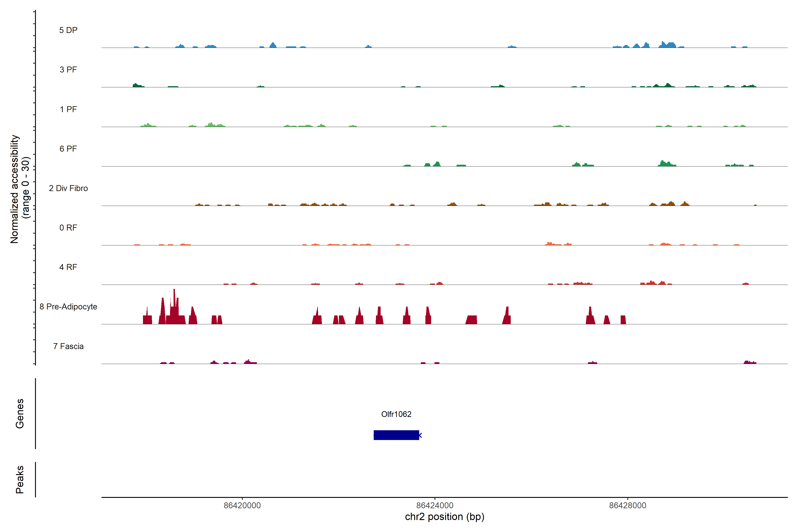Click the blue Olfr1062 gene body rectangle
This screenshot has height=532, width=798.
click(396, 435)
